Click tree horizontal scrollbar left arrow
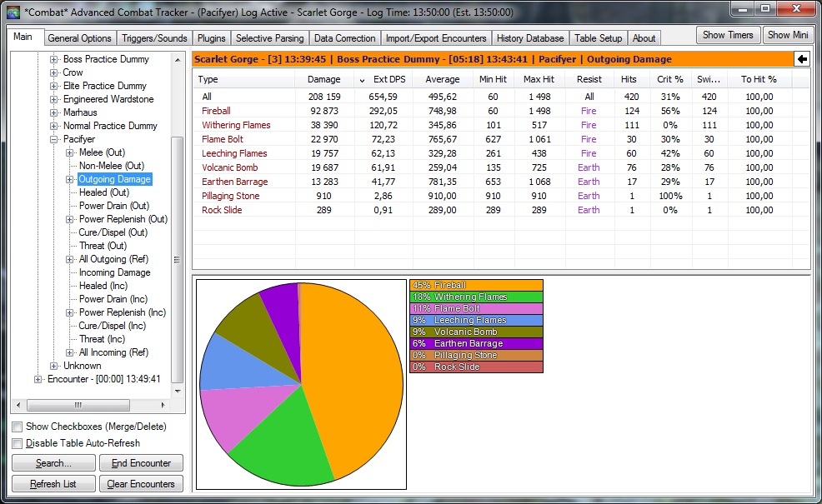Image resolution: width=822 pixels, height=504 pixels. [x=19, y=405]
